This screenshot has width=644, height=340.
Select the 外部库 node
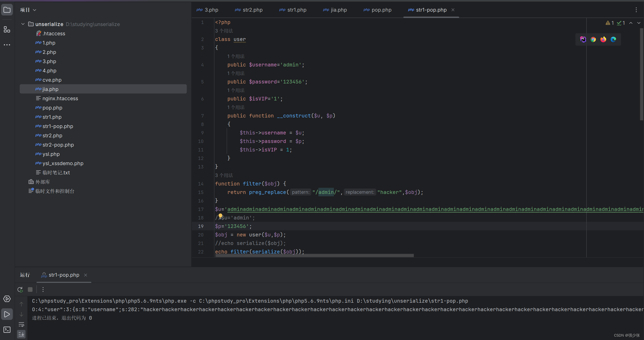coord(39,182)
